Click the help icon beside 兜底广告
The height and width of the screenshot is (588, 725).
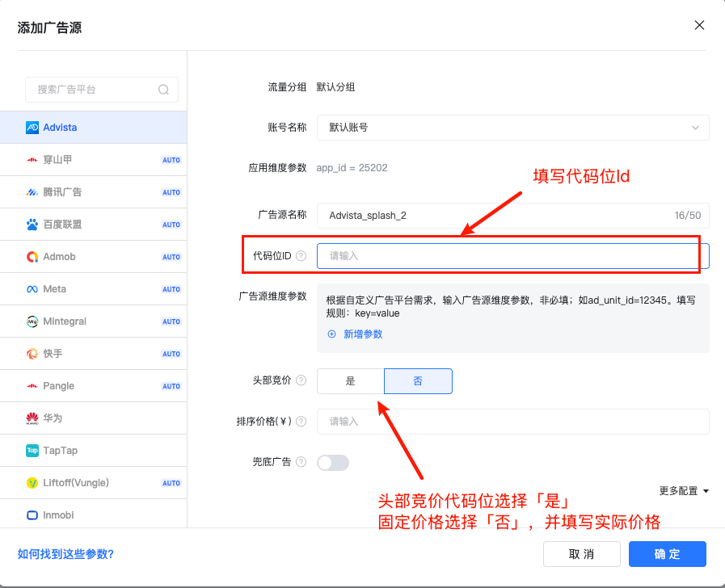tap(301, 462)
